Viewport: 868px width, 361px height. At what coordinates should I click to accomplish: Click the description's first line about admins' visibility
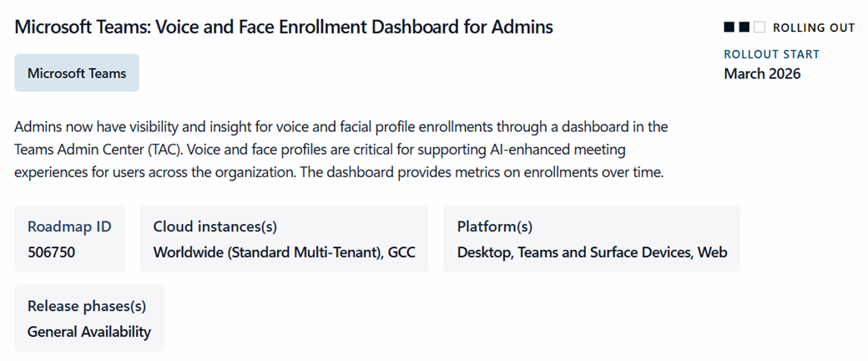click(341, 128)
